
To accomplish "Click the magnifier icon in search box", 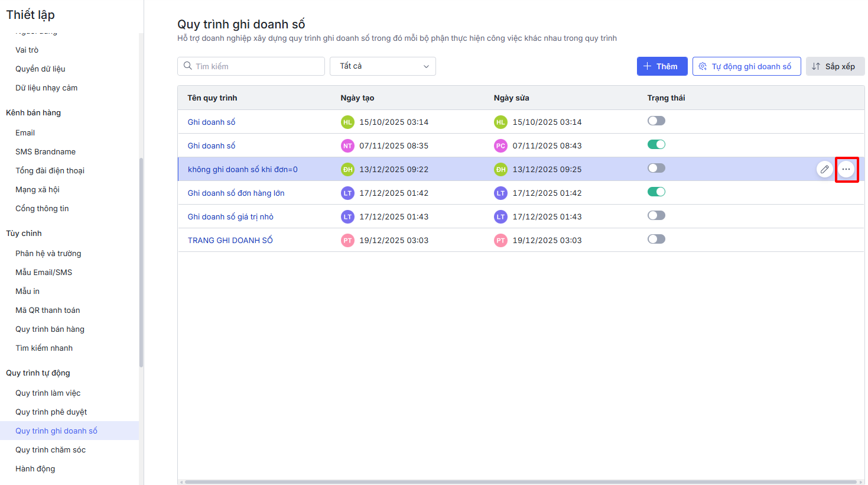I will tap(188, 66).
